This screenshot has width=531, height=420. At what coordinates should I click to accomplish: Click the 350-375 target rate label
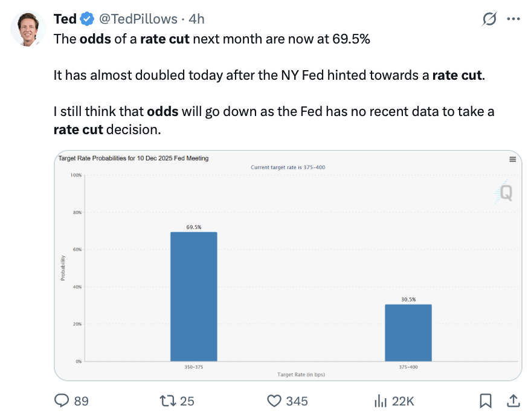194,366
